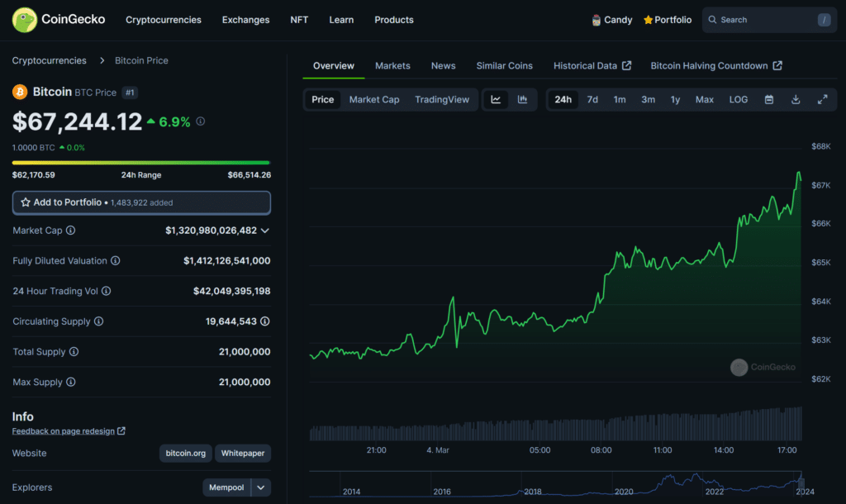
Task: Open the Products nav menu
Action: (394, 20)
